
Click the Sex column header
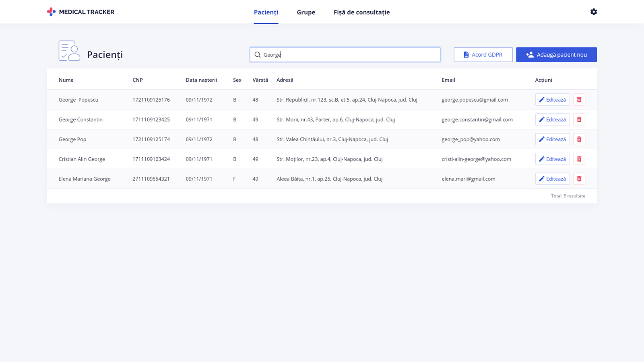point(237,80)
